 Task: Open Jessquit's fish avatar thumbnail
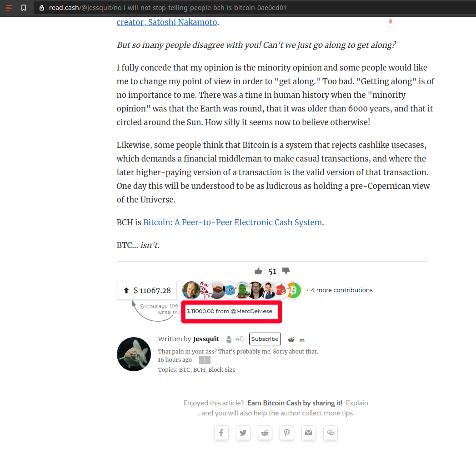point(134,354)
